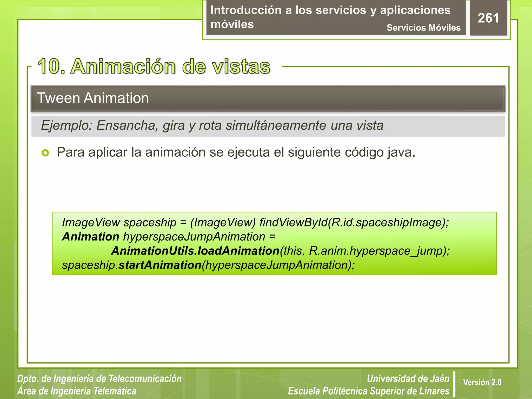Screen dimensions: 532x399
Task: Click the green bullet before 'Para aplicar la animación'
Action: [x=45, y=153]
